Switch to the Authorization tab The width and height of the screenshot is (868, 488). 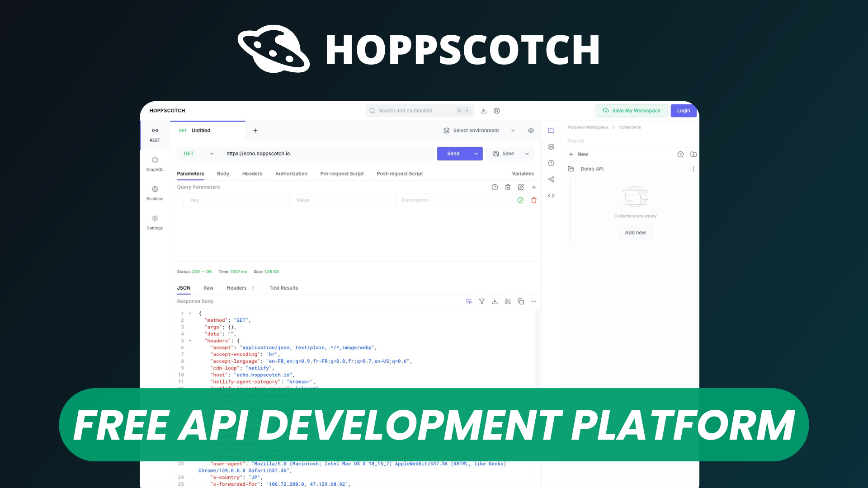coord(291,174)
